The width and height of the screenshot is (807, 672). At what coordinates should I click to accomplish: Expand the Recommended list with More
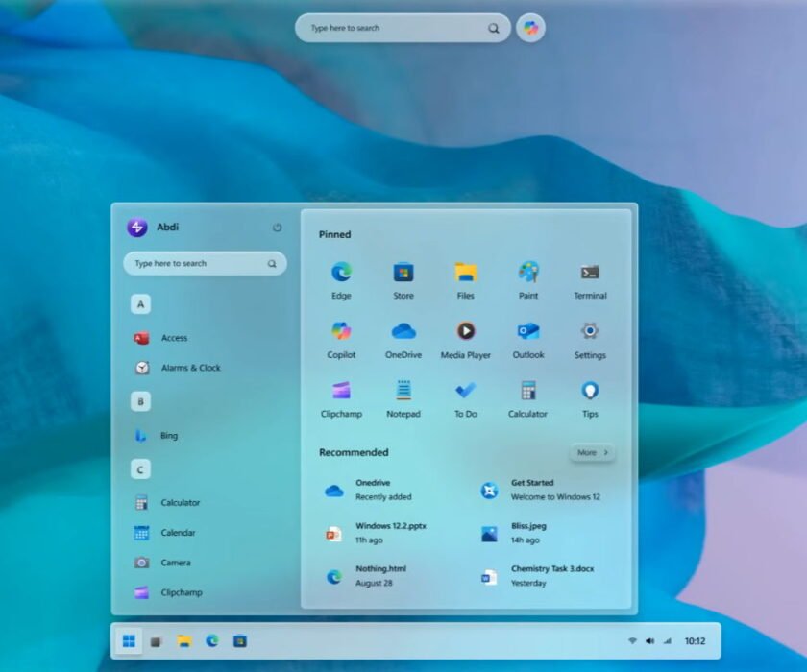[x=592, y=452]
